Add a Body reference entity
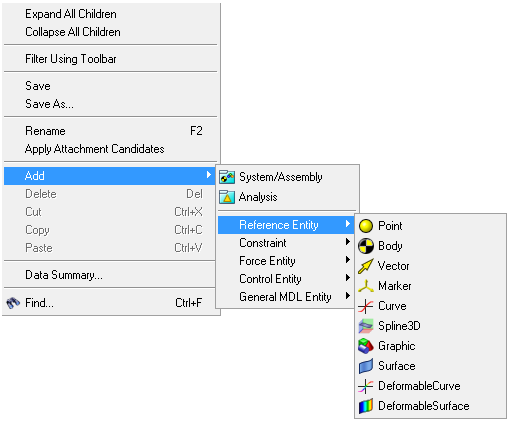This screenshot has height=425, width=510. coord(431,246)
